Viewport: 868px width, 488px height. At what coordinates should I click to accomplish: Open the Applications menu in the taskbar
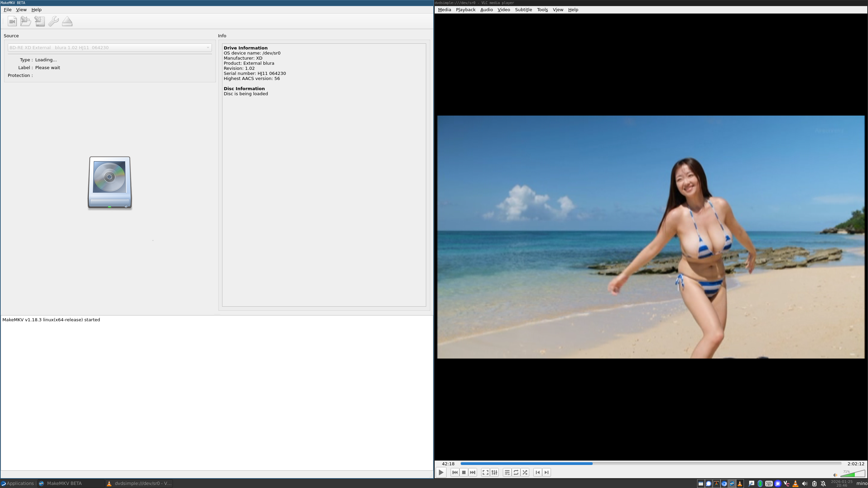pyautogui.click(x=18, y=483)
